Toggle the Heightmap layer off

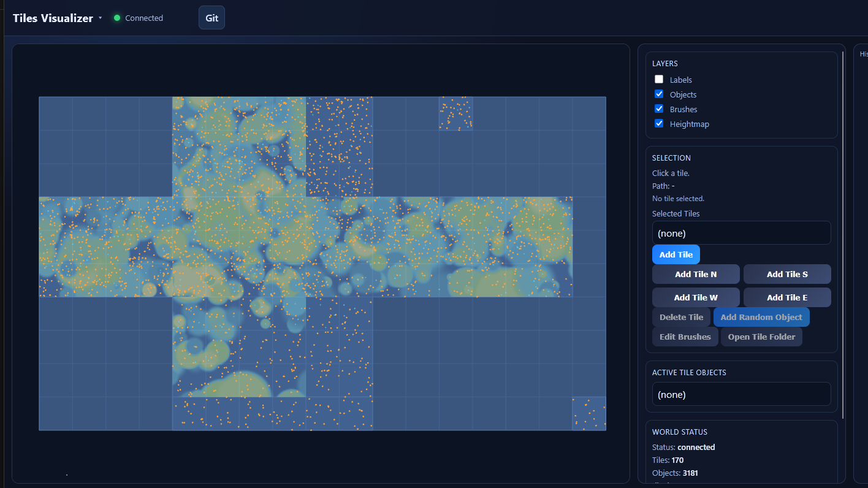click(x=659, y=123)
